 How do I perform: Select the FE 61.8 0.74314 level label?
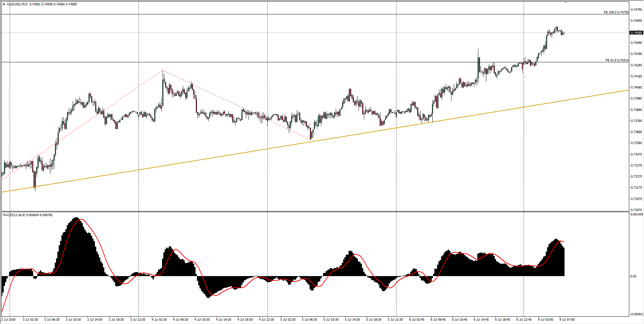tap(616, 60)
